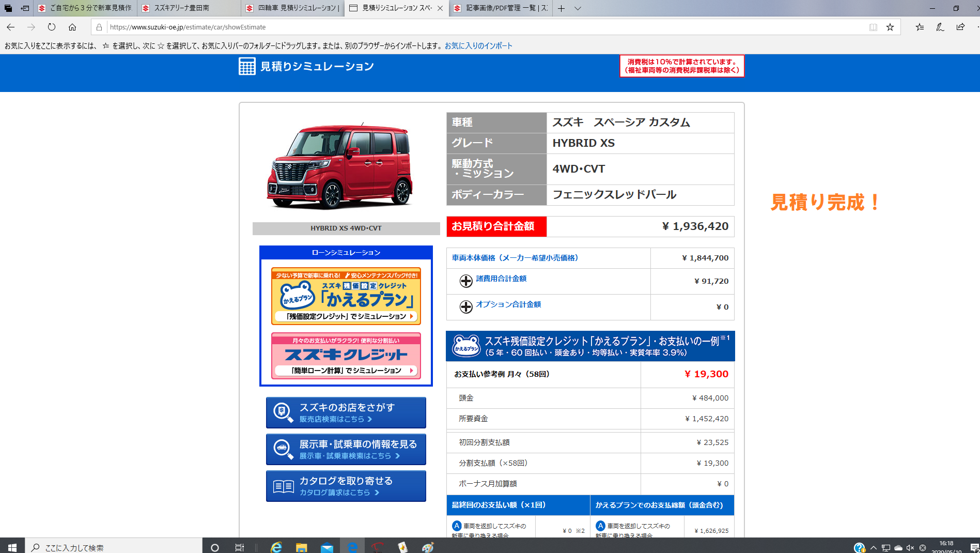
Task: Add page to favorites with star icon
Action: pos(890,27)
